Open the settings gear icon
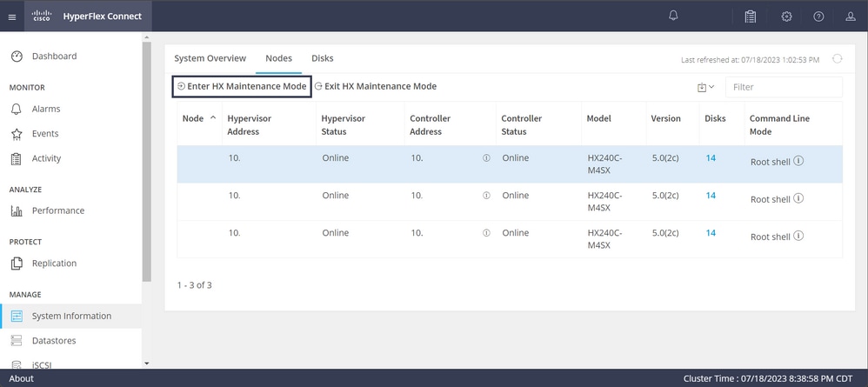The width and height of the screenshot is (868, 387). tap(786, 17)
